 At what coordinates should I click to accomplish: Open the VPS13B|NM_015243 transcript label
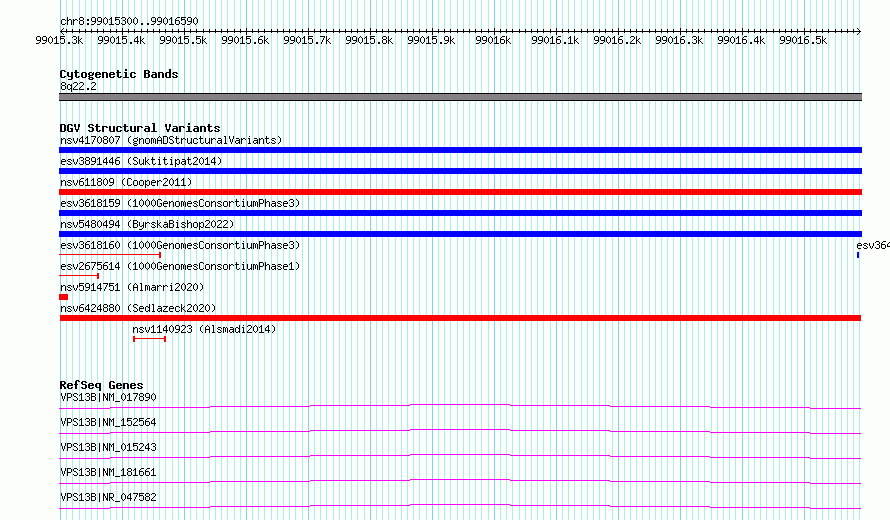click(108, 447)
